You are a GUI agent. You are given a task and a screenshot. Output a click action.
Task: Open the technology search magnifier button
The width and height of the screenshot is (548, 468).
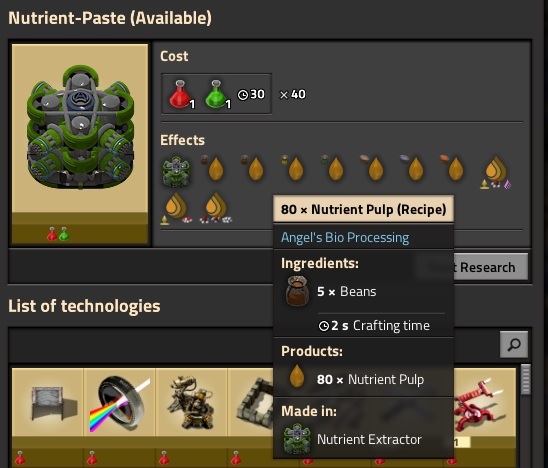click(514, 344)
